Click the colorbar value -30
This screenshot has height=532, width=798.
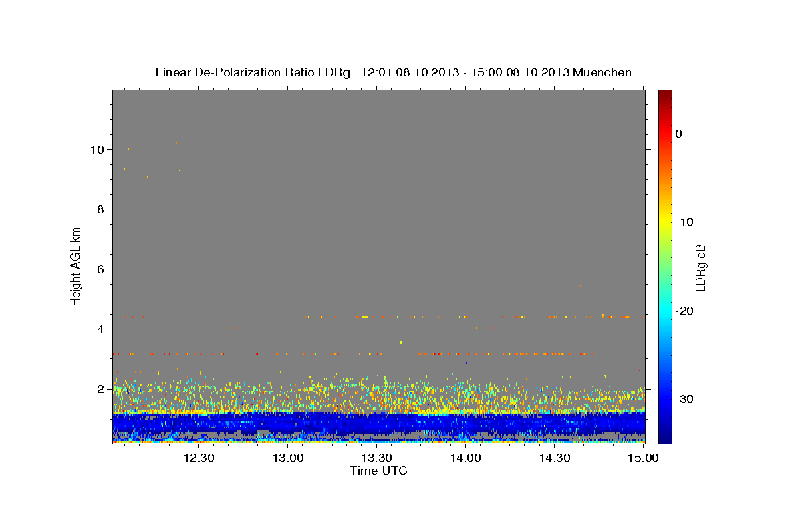coord(685,399)
